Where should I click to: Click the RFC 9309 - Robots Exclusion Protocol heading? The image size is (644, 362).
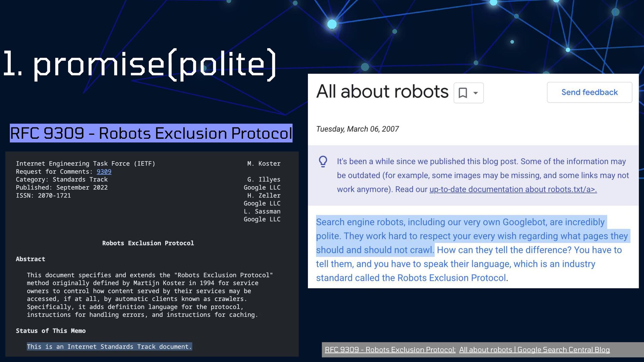pos(151,133)
